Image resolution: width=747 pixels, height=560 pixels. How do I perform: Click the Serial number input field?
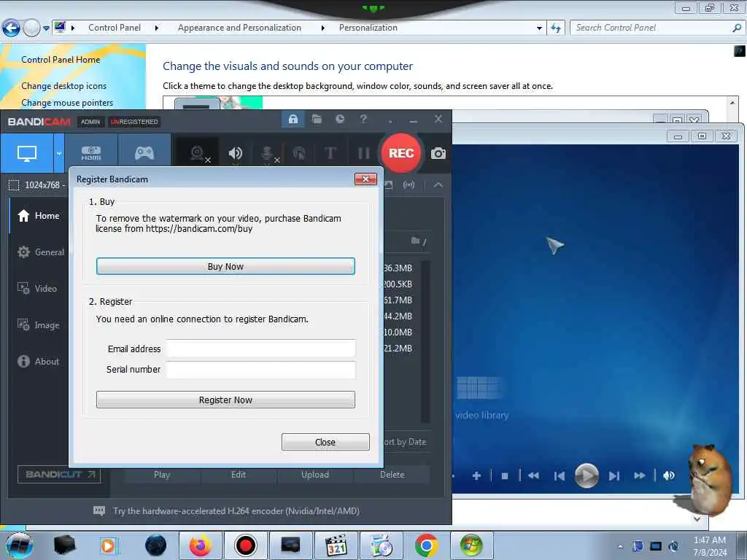(260, 370)
